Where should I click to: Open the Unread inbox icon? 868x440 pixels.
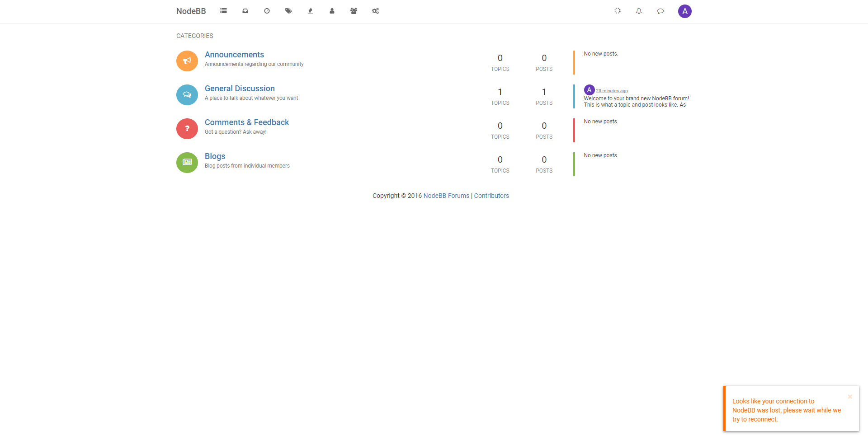coord(245,11)
